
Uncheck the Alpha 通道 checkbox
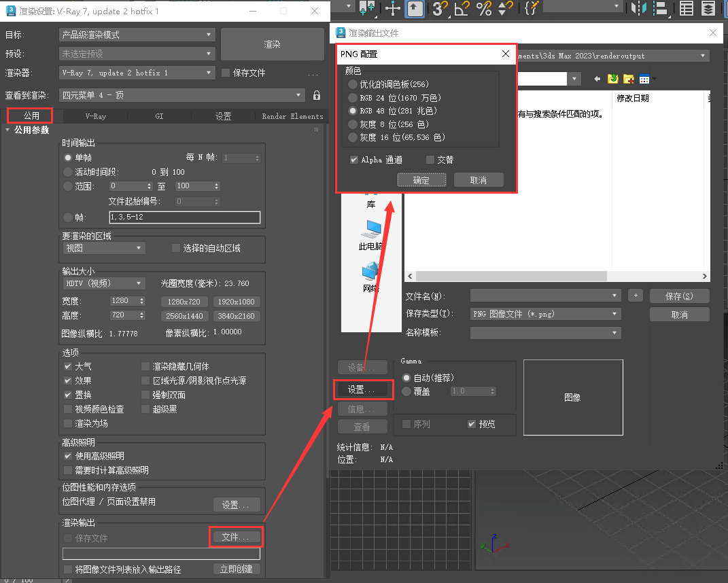(354, 160)
